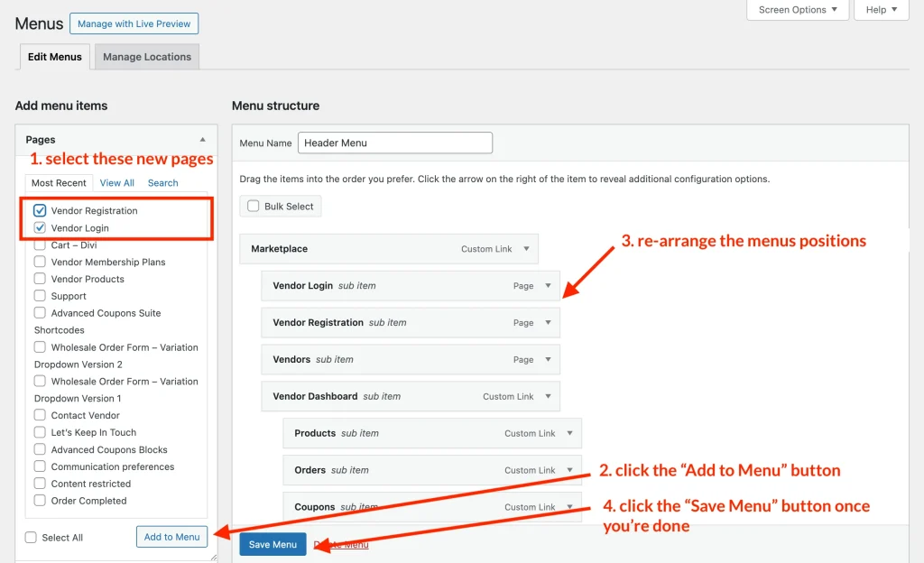Check the Vendor Membership Plans checkbox
Viewport: 924px width, 563px height.
tap(40, 263)
